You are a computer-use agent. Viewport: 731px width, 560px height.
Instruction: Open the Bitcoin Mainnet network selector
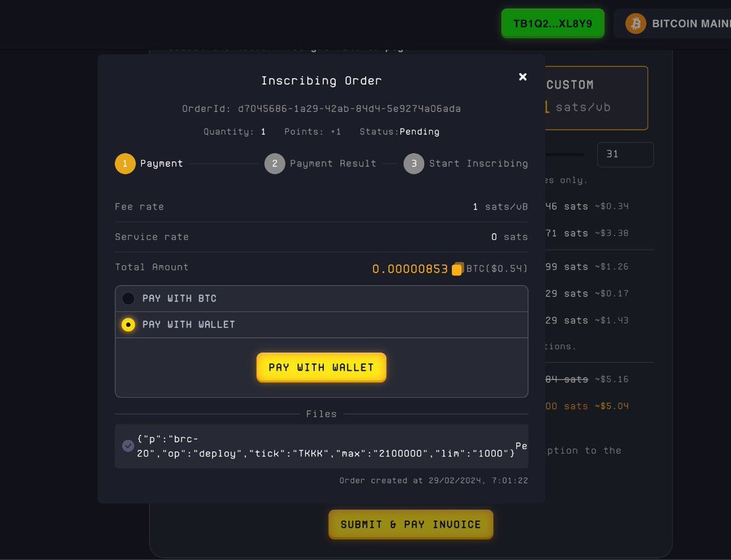coord(673,24)
